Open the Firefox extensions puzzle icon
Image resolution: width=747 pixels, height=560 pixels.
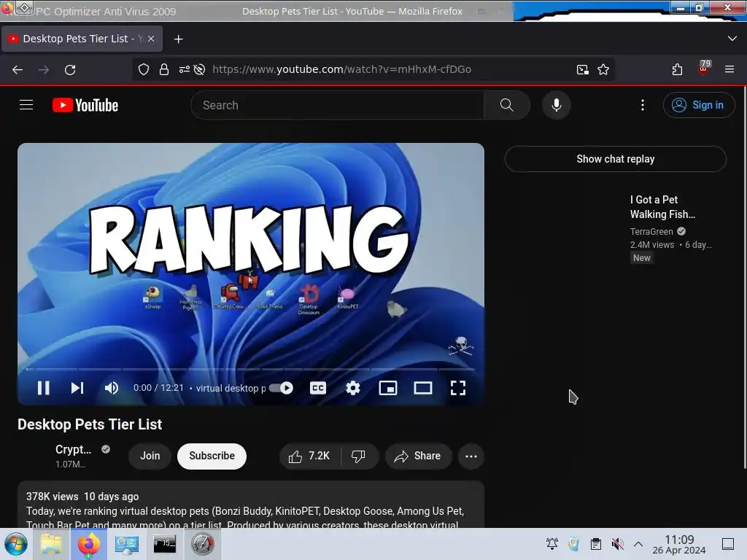coord(677,69)
